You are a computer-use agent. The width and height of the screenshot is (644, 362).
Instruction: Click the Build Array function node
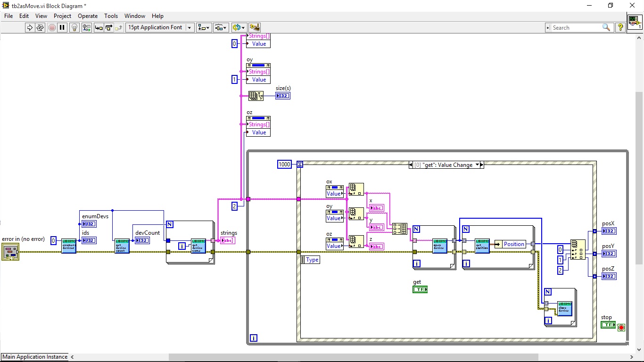pos(400,229)
